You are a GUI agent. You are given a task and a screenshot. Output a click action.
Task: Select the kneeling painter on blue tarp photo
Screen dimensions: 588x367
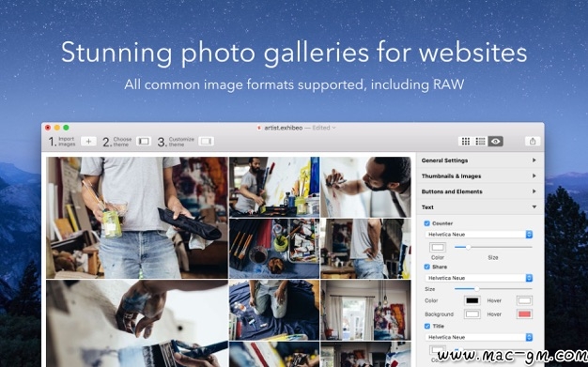click(274, 310)
